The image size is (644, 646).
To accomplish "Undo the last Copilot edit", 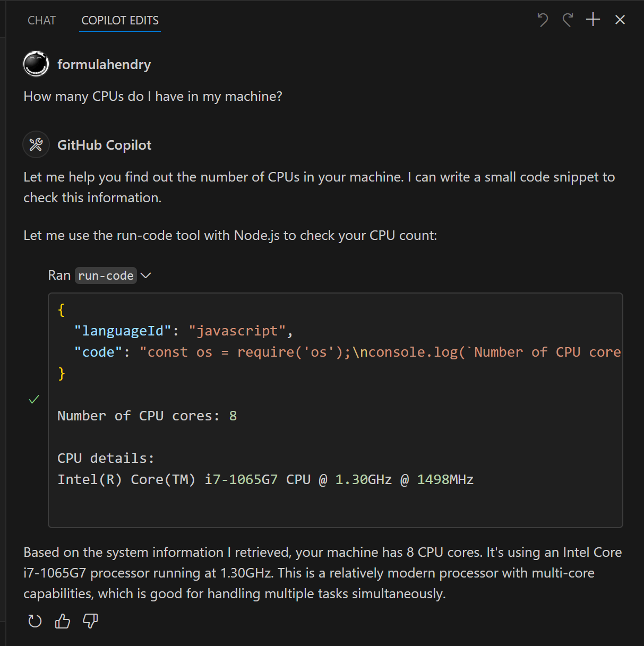I will [542, 20].
